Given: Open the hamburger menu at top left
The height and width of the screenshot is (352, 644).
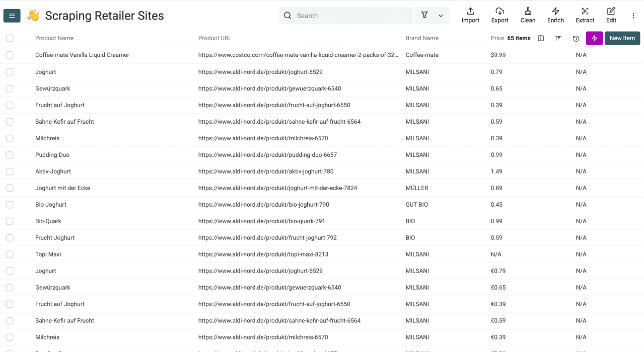Looking at the screenshot, I should pos(12,16).
